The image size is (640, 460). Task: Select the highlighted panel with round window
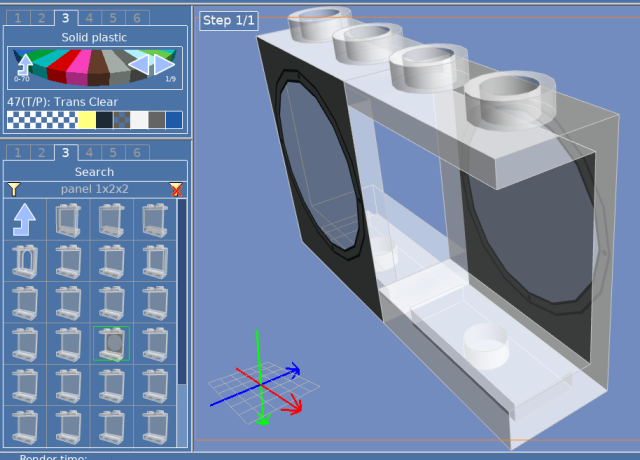click(x=112, y=343)
